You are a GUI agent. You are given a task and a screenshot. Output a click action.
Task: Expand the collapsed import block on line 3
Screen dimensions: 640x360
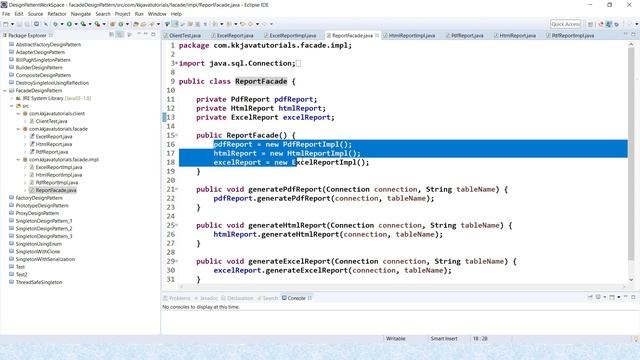tap(177, 63)
